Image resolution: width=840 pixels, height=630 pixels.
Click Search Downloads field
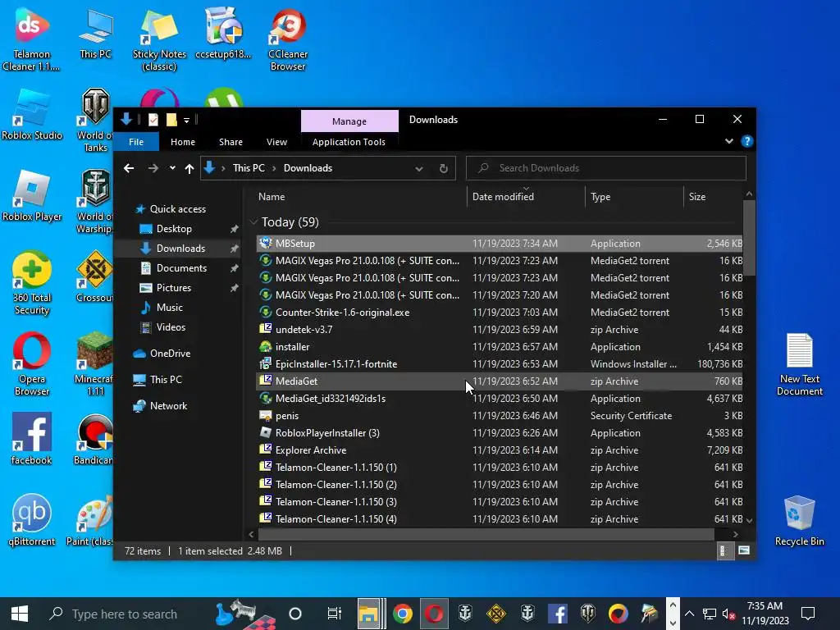click(606, 168)
